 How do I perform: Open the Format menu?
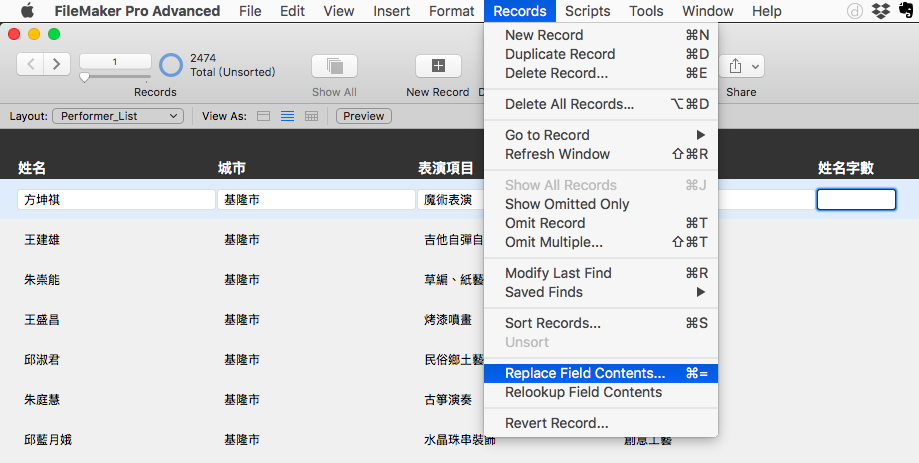coord(451,11)
